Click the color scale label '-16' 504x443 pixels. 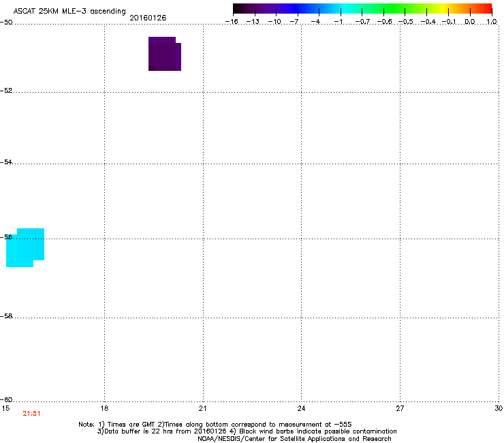(x=232, y=22)
